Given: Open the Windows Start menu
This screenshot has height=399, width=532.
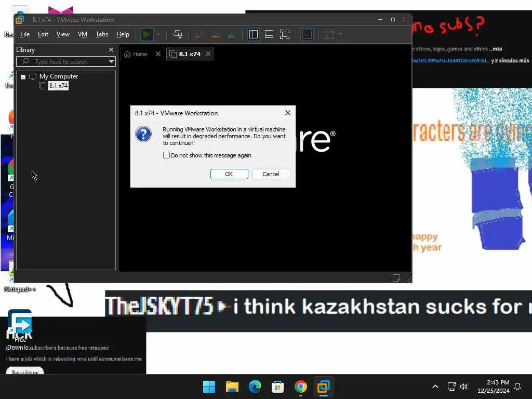Looking at the screenshot, I should (x=209, y=387).
